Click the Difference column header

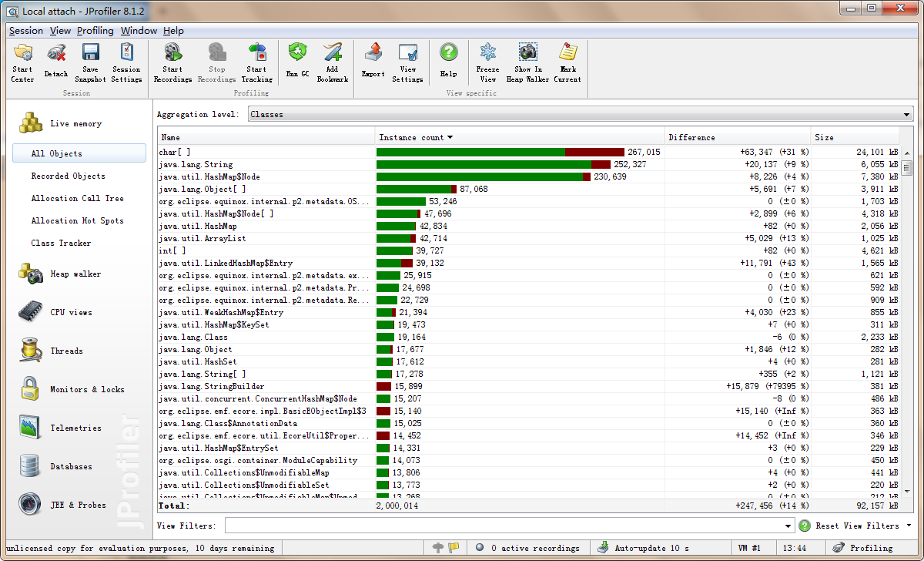pos(738,137)
